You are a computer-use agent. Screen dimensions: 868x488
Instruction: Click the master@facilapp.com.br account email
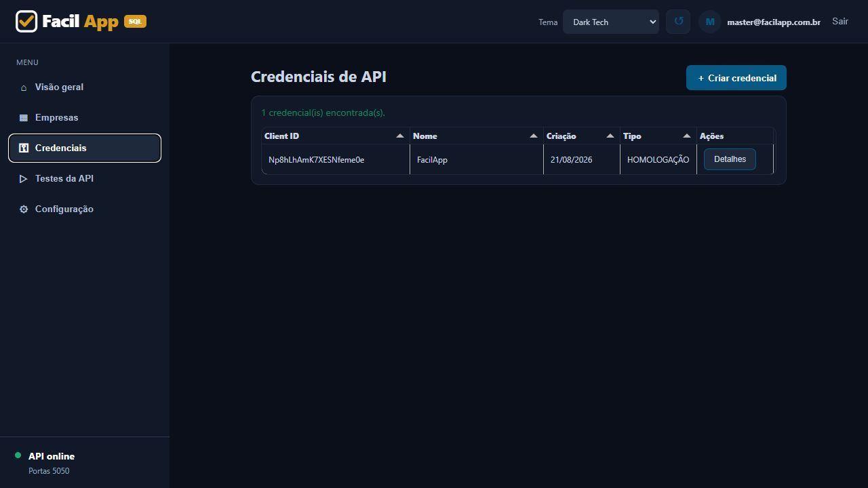(x=774, y=22)
